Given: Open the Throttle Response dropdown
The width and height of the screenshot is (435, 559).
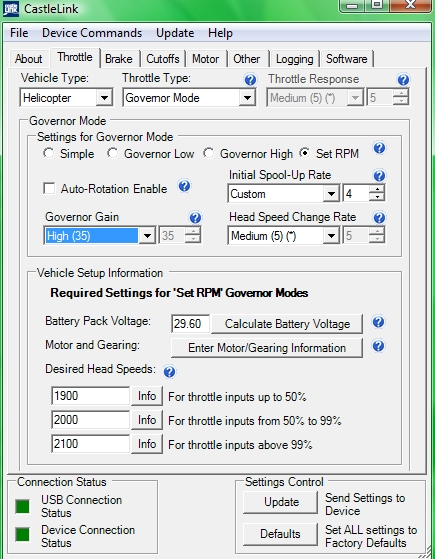Looking at the screenshot, I should click(x=355, y=98).
